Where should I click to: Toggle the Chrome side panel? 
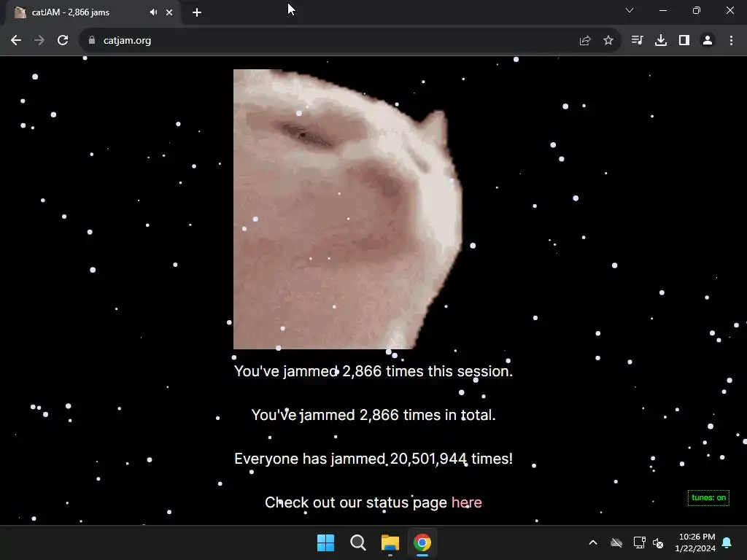point(684,41)
